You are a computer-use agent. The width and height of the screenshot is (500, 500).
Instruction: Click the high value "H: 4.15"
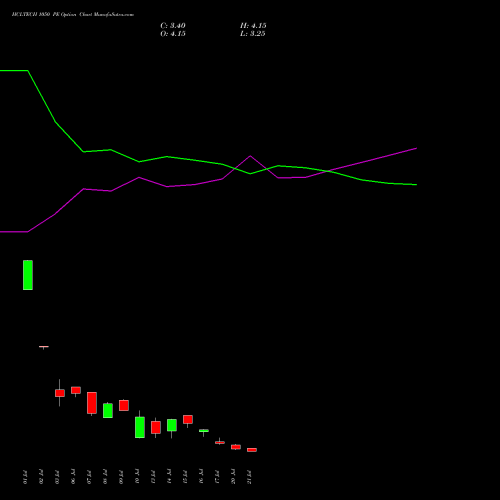coord(253,26)
